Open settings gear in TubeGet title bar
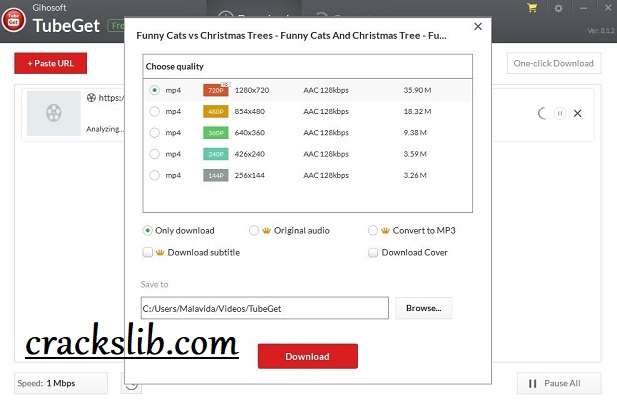The height and width of the screenshot is (400, 617). [x=558, y=8]
